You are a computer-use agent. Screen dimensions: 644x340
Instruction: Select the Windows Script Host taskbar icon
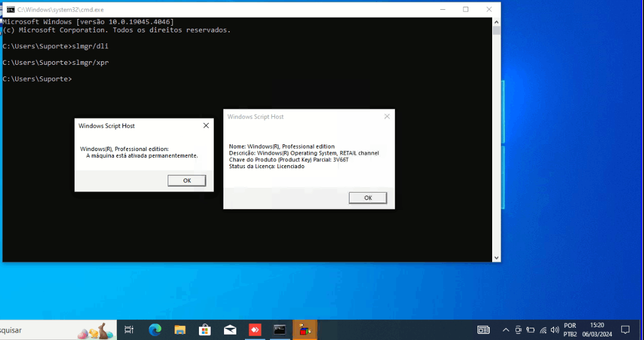click(x=305, y=330)
